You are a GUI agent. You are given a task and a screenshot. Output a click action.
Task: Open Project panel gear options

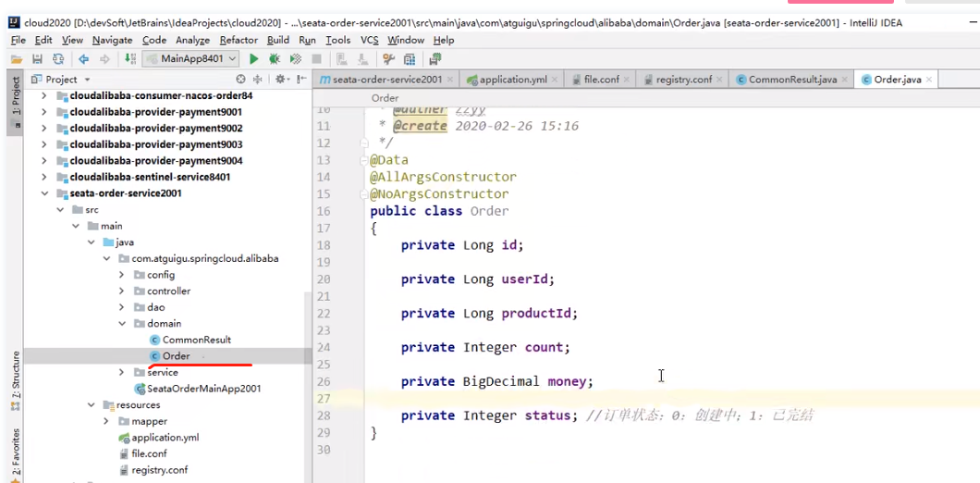tap(281, 80)
